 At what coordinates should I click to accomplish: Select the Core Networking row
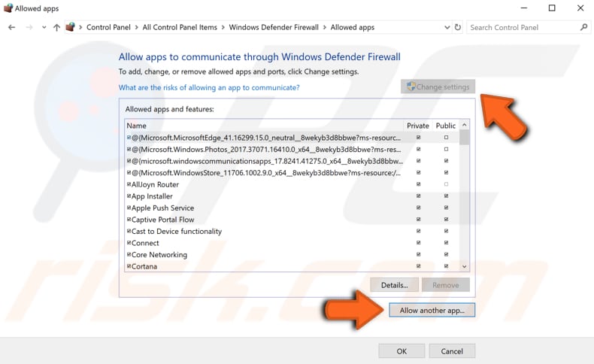[292, 254]
